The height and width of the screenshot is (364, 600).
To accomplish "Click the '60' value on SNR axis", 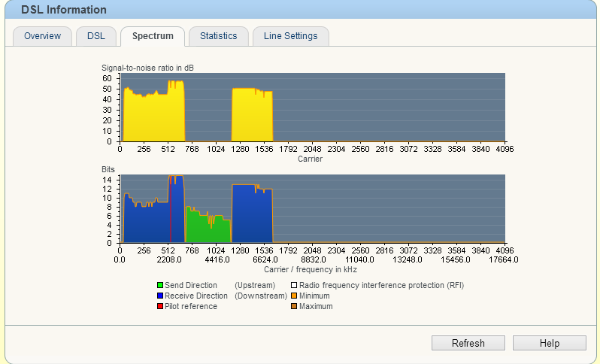I will [107, 78].
